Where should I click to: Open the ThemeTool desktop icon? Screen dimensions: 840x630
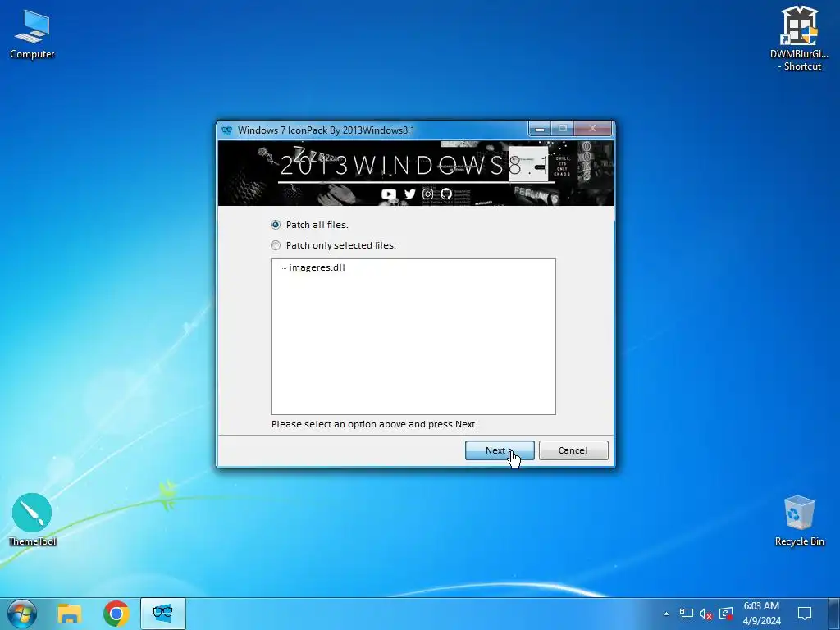[x=32, y=519]
